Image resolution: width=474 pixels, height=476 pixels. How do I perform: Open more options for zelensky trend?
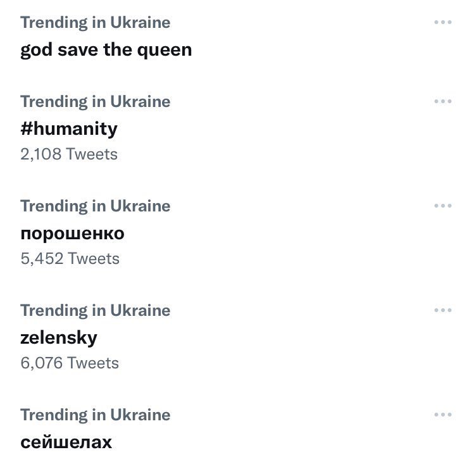click(443, 310)
